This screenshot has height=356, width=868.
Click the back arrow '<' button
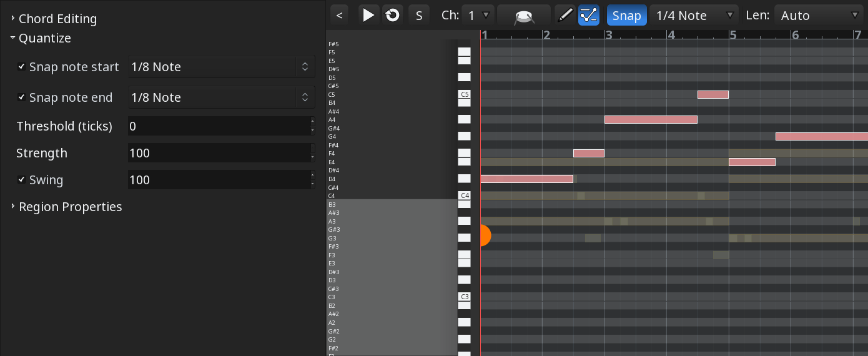click(339, 15)
